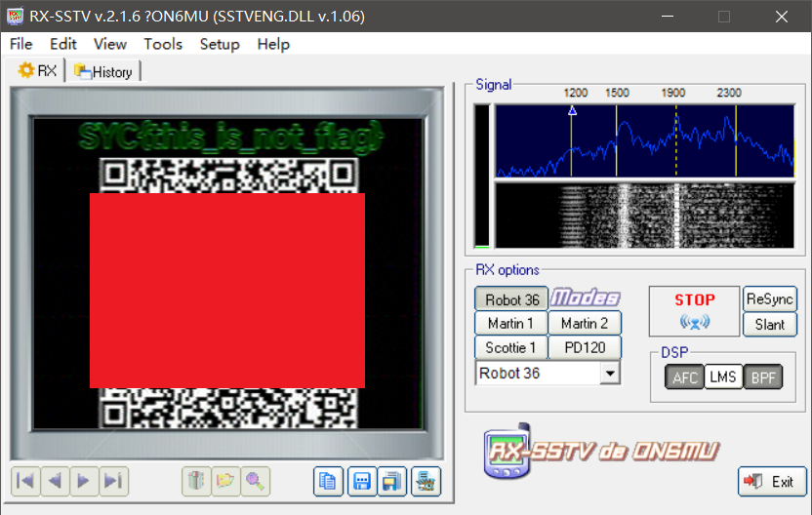Open the Setup menu
The width and height of the screenshot is (812, 515).
click(220, 44)
